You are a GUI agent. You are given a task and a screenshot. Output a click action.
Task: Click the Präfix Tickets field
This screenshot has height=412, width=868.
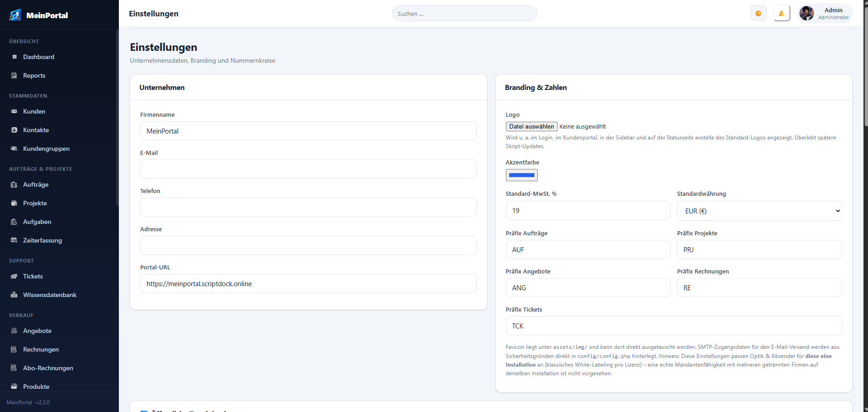click(x=673, y=326)
